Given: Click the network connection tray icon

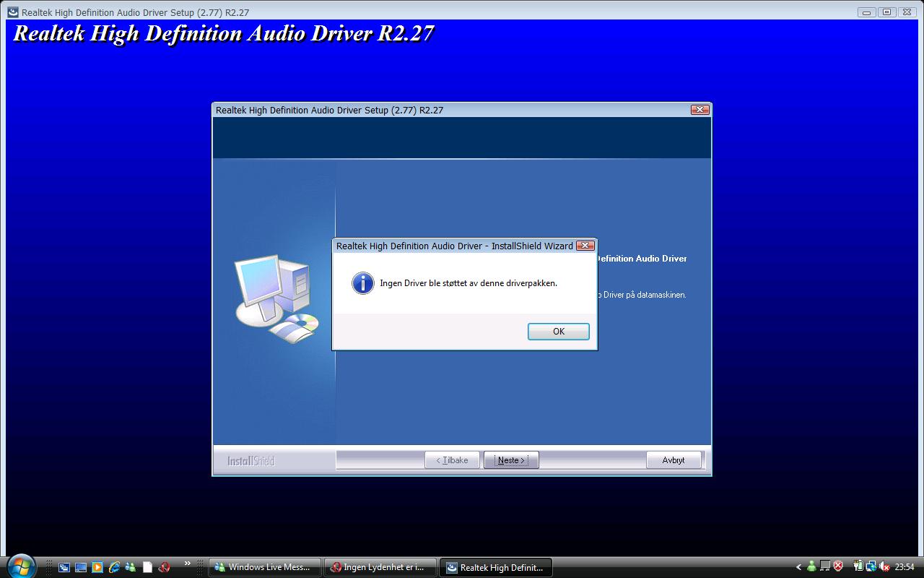Looking at the screenshot, I should point(871,567).
